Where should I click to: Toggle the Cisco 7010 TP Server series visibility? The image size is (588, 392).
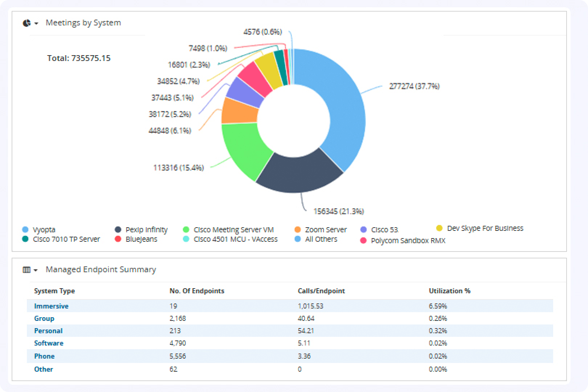(x=25, y=239)
